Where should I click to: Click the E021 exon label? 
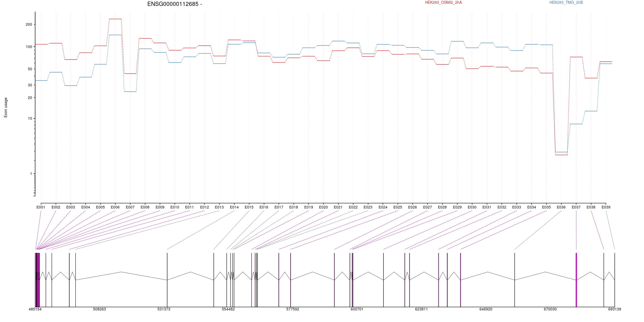338,207
